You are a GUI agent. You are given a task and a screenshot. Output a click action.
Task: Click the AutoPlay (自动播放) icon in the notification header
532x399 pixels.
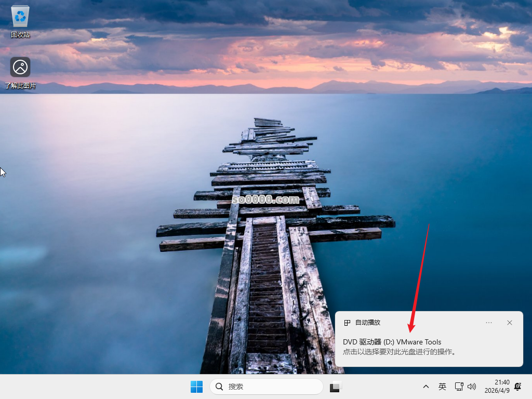pyautogui.click(x=346, y=322)
